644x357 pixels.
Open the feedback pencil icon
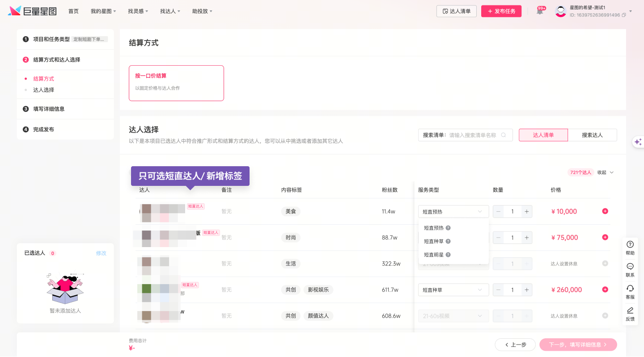pyautogui.click(x=630, y=313)
